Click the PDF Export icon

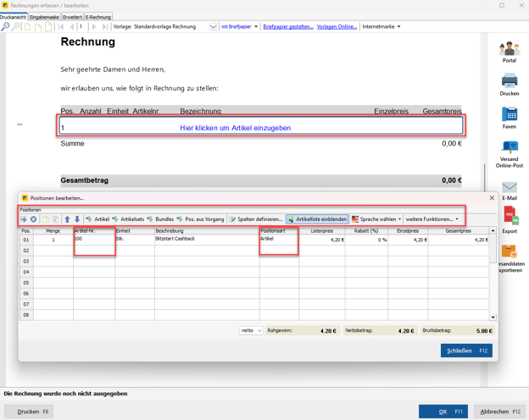[509, 219]
